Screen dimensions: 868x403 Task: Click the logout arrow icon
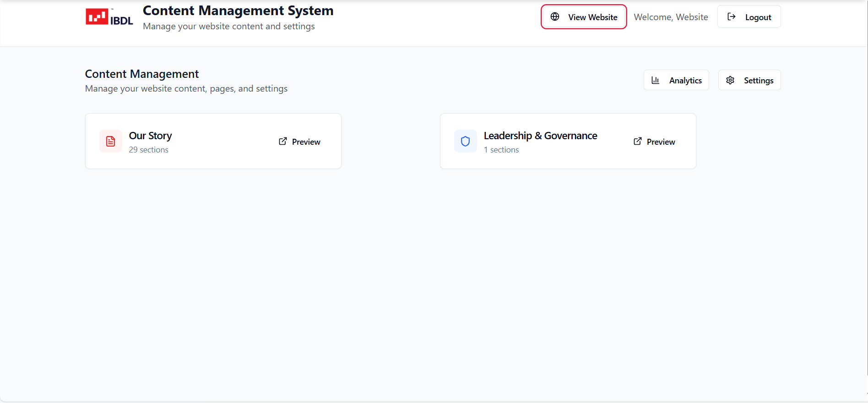(x=732, y=17)
